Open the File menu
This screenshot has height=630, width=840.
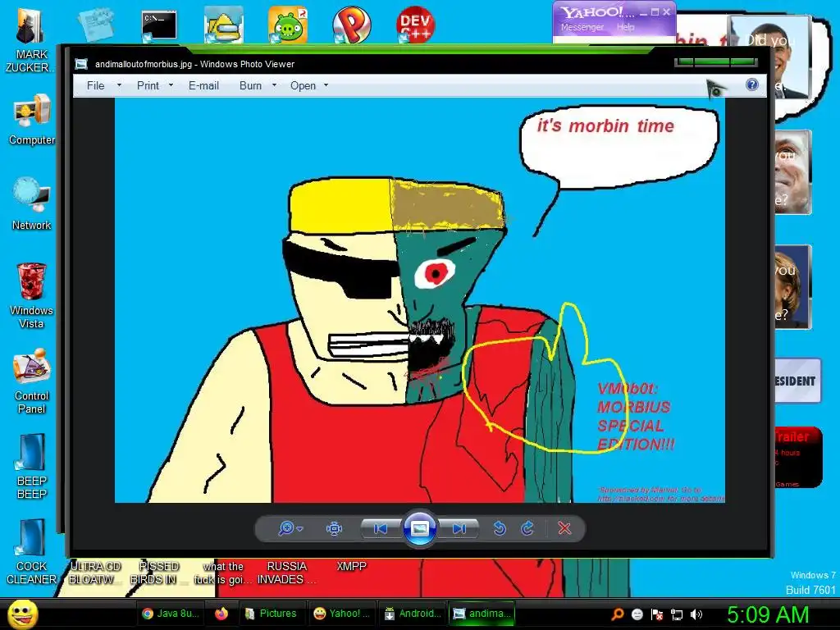95,85
